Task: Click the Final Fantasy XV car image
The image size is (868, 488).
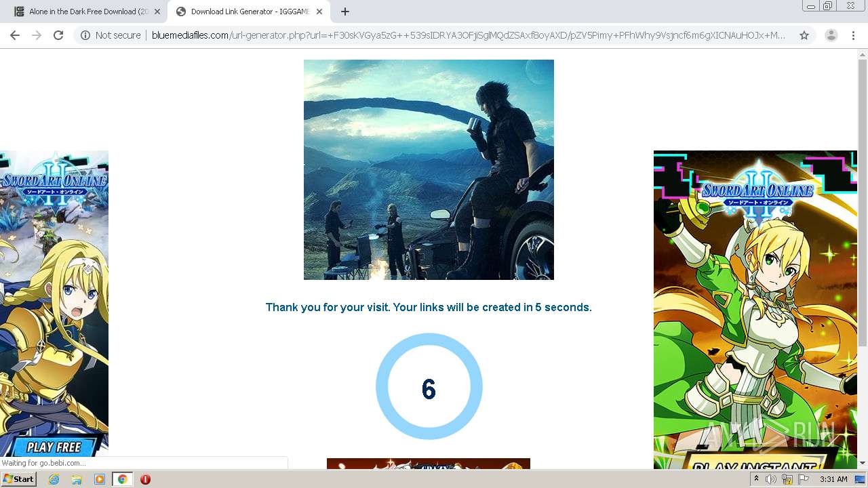Action: pyautogui.click(x=429, y=169)
